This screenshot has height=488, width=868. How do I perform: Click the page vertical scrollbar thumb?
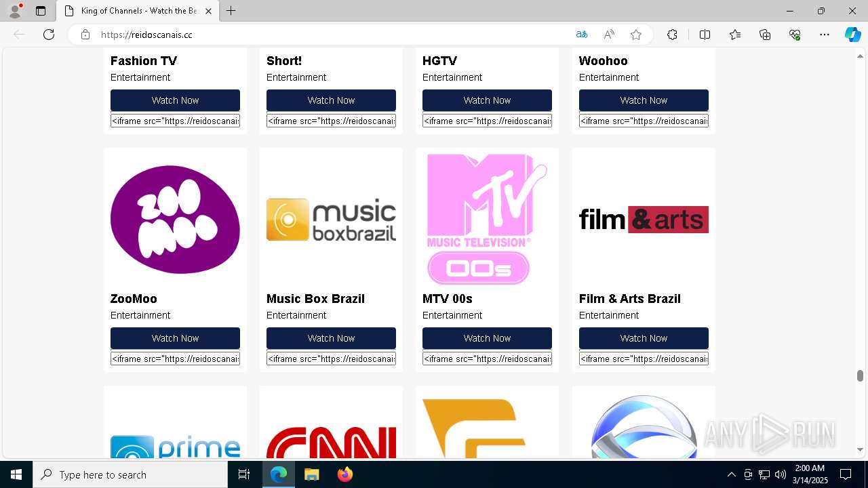click(860, 376)
